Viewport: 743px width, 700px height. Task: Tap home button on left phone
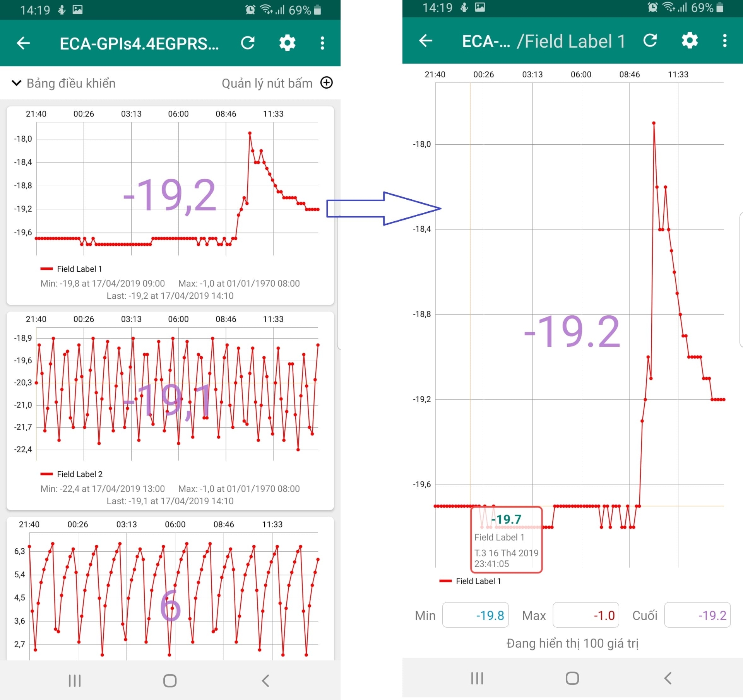[x=170, y=681]
